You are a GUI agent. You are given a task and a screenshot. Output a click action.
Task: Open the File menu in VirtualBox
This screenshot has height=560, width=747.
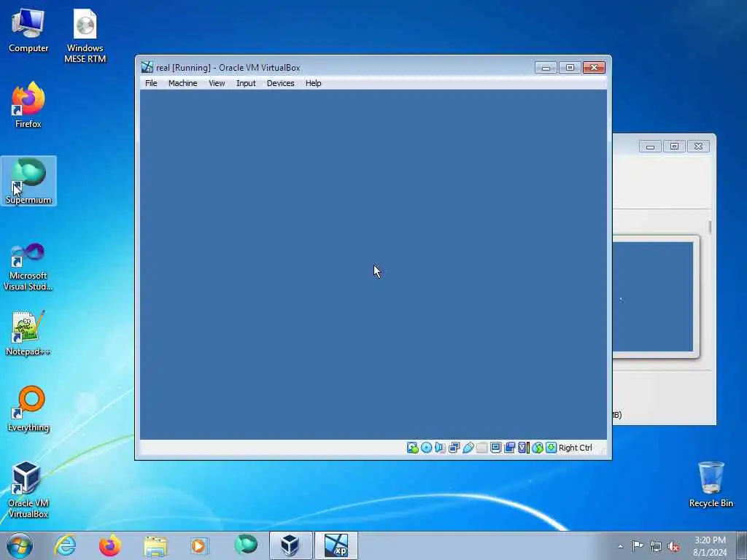click(x=151, y=83)
